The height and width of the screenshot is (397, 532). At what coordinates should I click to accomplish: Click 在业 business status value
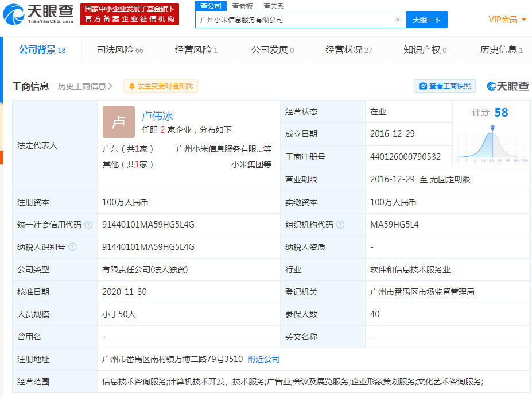click(x=378, y=111)
